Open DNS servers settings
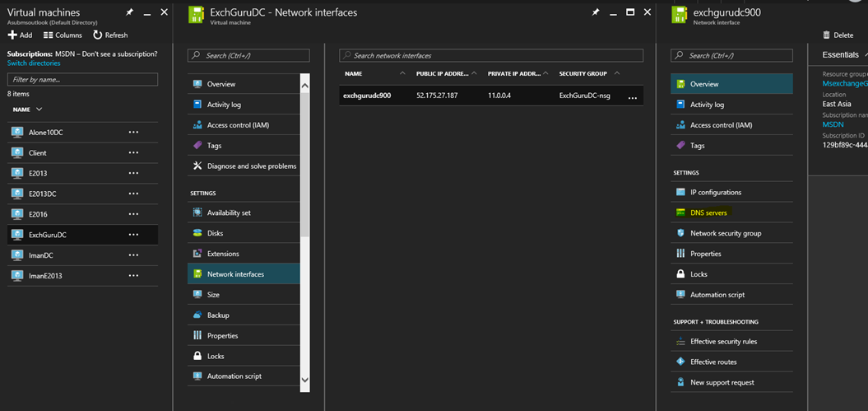Image resolution: width=868 pixels, height=411 pixels. tap(731, 213)
